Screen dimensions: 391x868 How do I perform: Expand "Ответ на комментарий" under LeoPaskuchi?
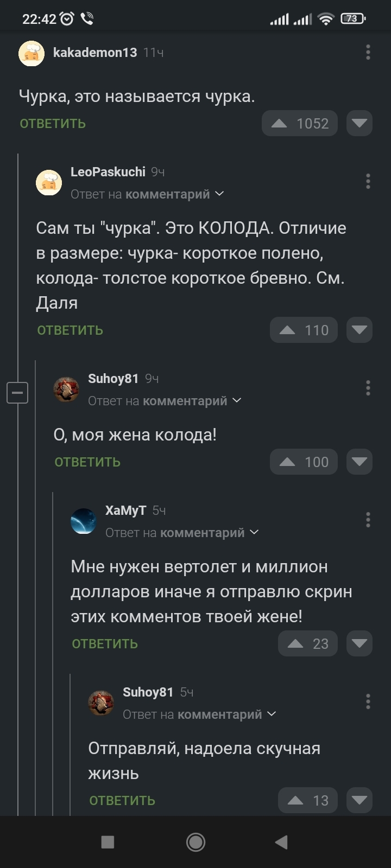point(147,194)
